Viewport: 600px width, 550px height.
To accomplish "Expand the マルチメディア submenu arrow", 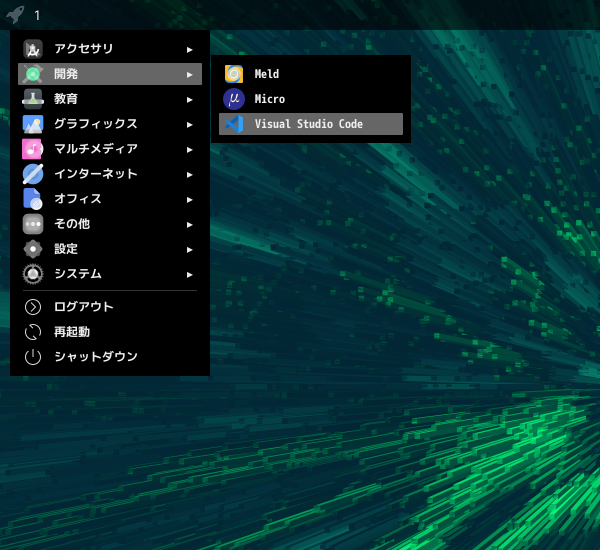I will (189, 150).
